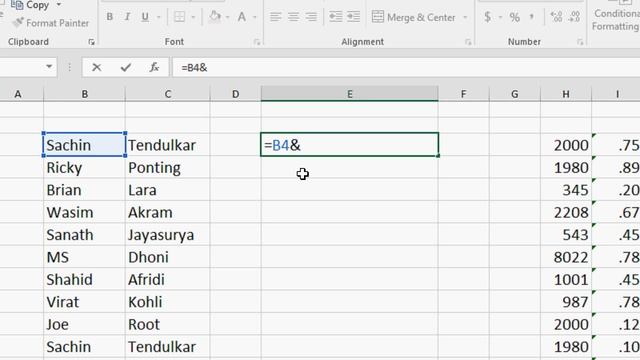Select column D header
Image resolution: width=640 pixels, height=360 pixels.
tap(236, 94)
